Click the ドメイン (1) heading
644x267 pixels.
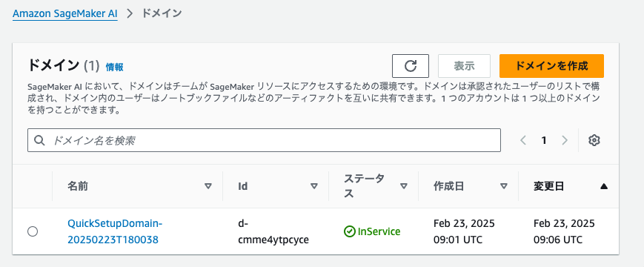(64, 66)
